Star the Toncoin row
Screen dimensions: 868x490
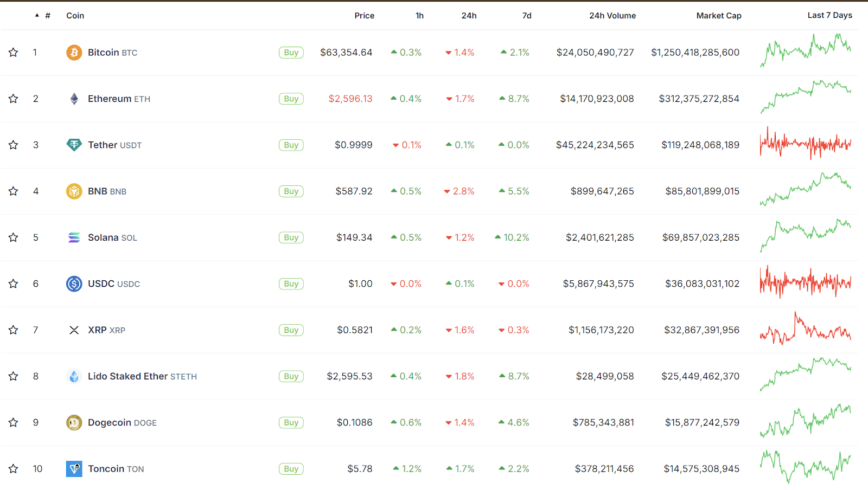pyautogui.click(x=14, y=469)
